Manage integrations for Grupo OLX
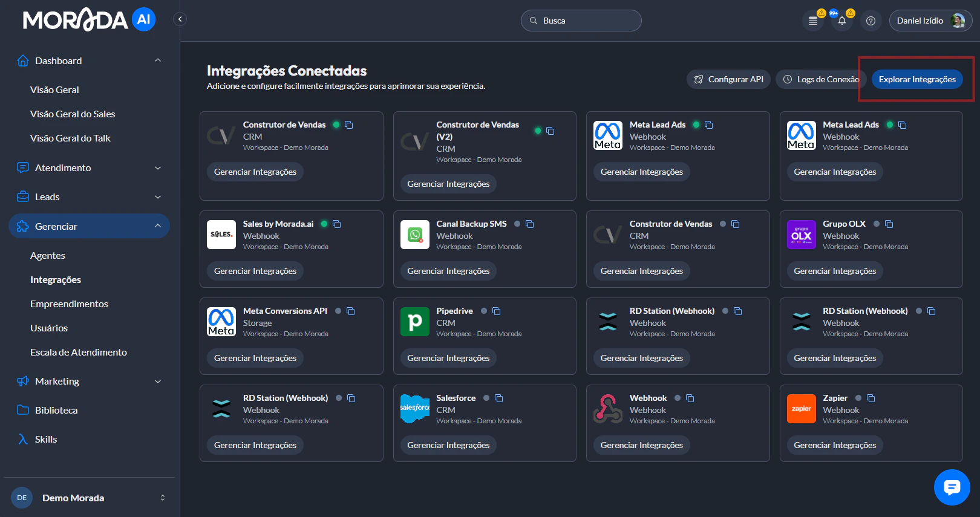The height and width of the screenshot is (517, 980). click(x=835, y=271)
